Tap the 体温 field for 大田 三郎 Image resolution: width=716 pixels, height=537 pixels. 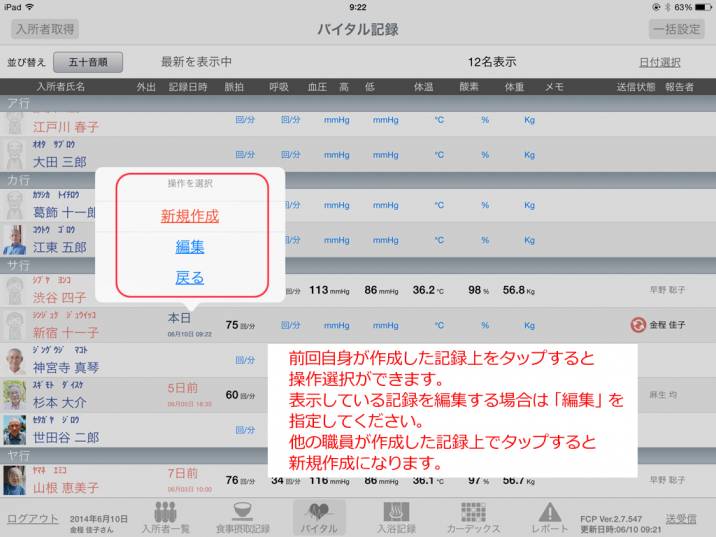pos(438,155)
